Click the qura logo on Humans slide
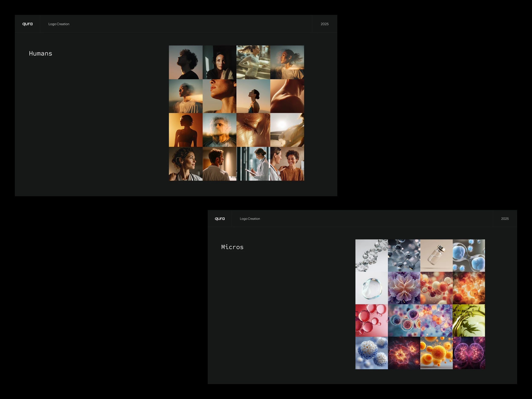532x399 pixels. pos(27,24)
